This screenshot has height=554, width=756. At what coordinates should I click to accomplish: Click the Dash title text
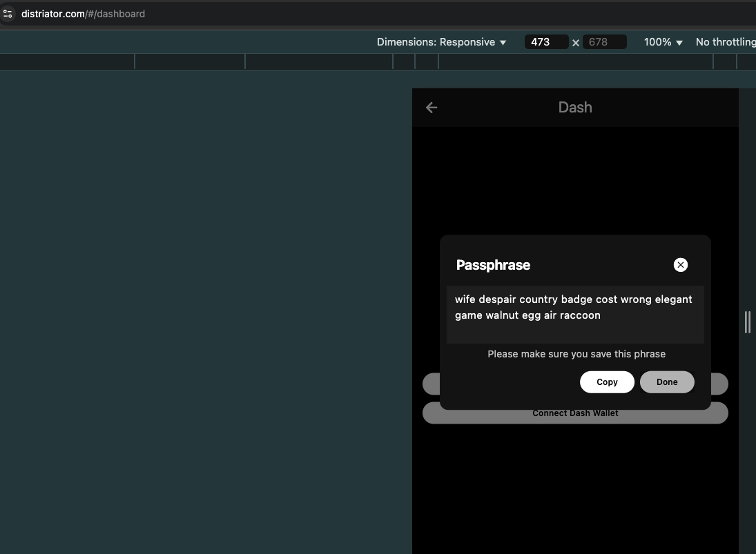click(575, 108)
